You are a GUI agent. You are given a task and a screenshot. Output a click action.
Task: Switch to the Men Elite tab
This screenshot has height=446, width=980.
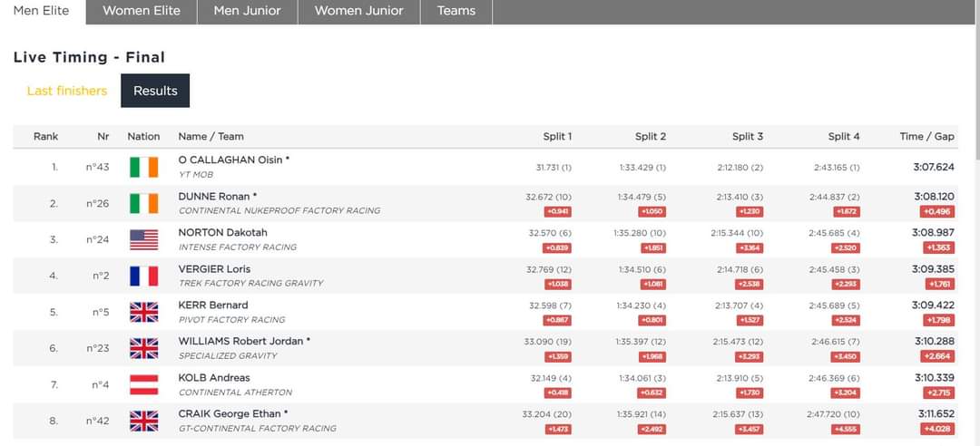[x=42, y=11]
